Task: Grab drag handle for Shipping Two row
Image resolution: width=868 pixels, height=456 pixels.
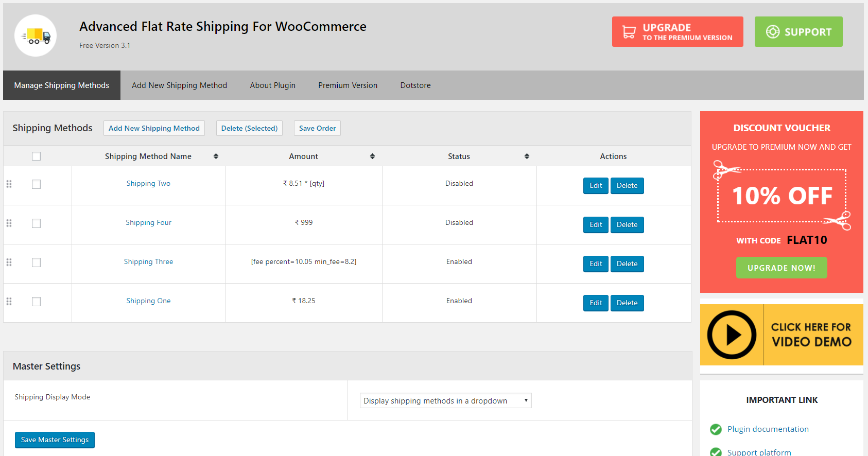Action: [x=9, y=184]
